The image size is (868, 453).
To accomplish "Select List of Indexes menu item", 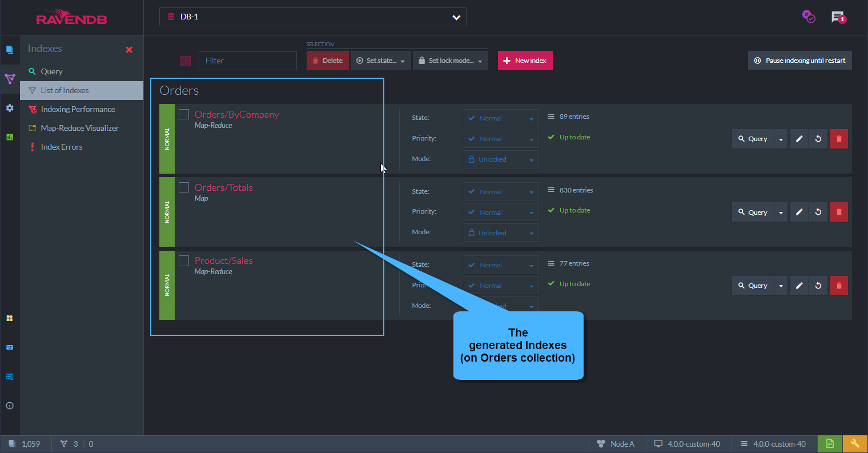I will coord(82,90).
